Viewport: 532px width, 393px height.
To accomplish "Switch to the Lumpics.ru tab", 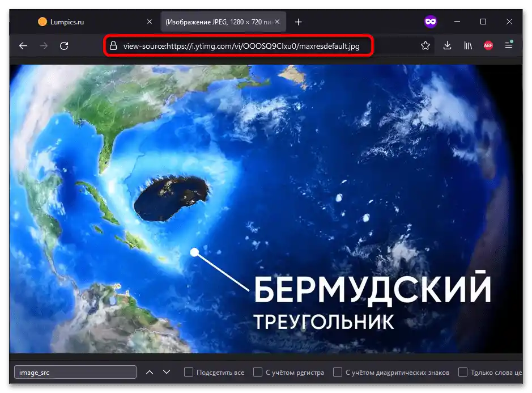I will pyautogui.click(x=92, y=22).
